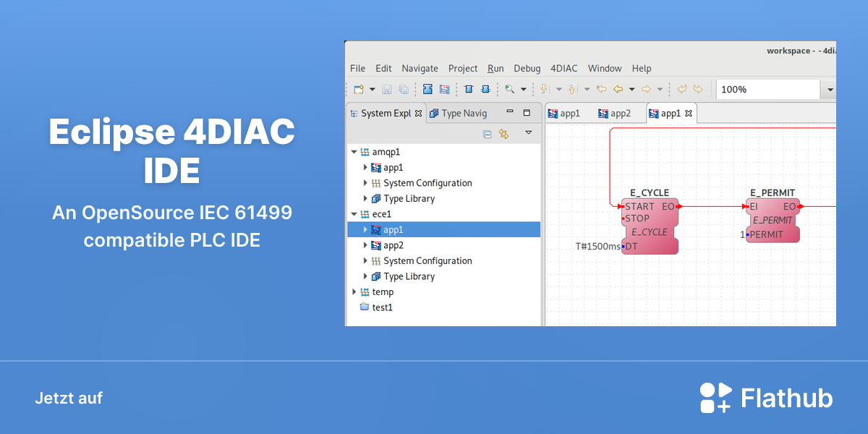The image size is (868, 434).
Task: Open the zoom level combo dropdown arrow
Action: pyautogui.click(x=829, y=90)
